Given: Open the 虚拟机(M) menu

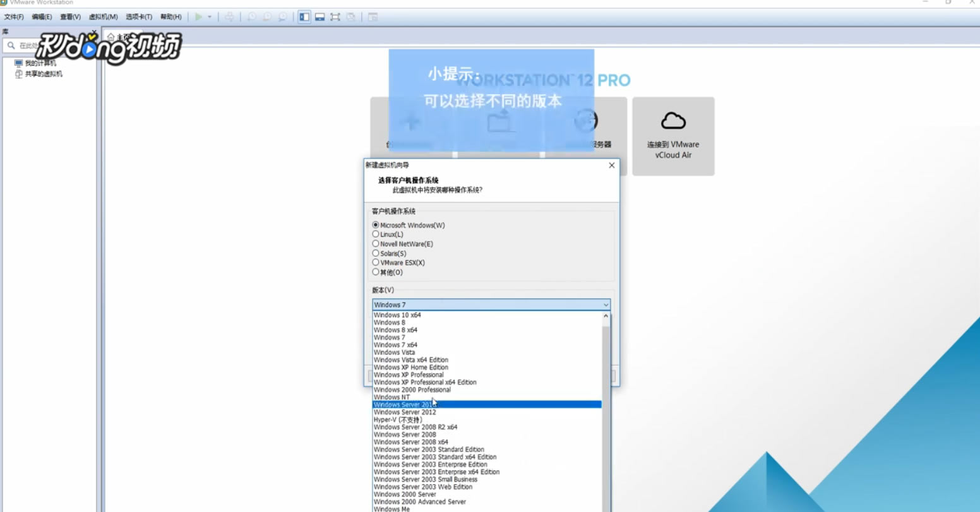Looking at the screenshot, I should tap(103, 17).
